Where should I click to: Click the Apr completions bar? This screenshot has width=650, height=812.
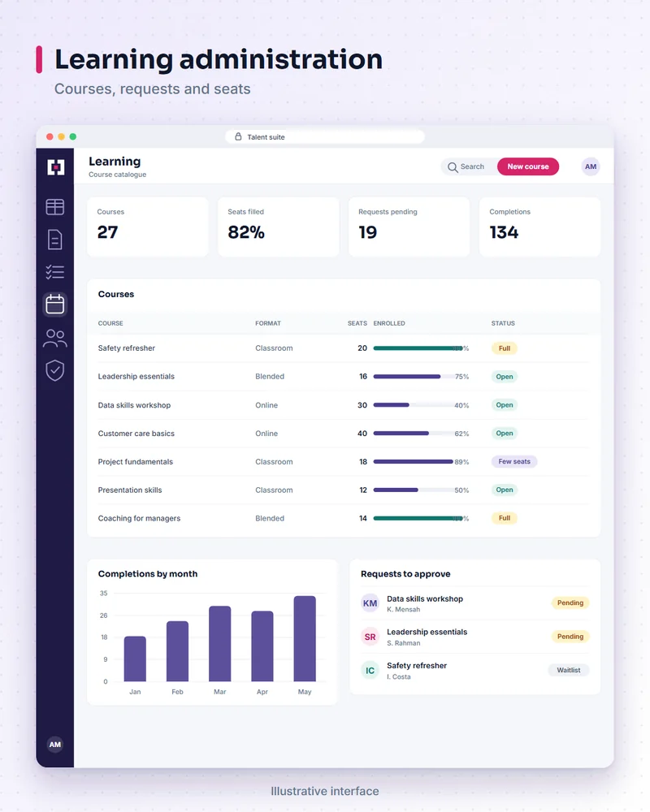click(x=262, y=646)
